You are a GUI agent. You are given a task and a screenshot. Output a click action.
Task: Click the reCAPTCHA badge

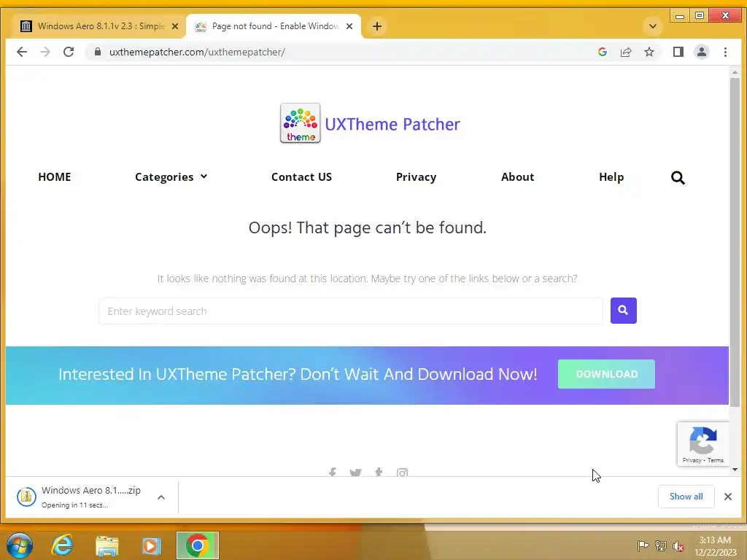tap(703, 444)
